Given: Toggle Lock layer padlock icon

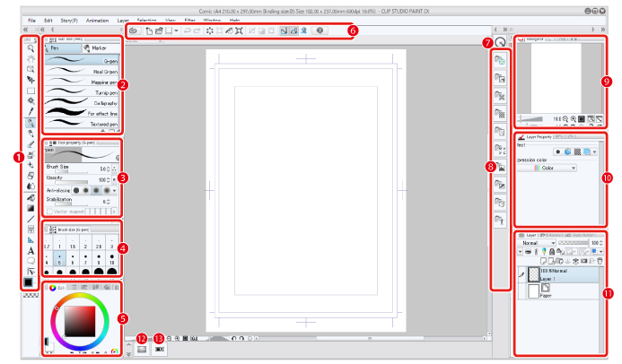Looking at the screenshot, I should pos(551,252).
